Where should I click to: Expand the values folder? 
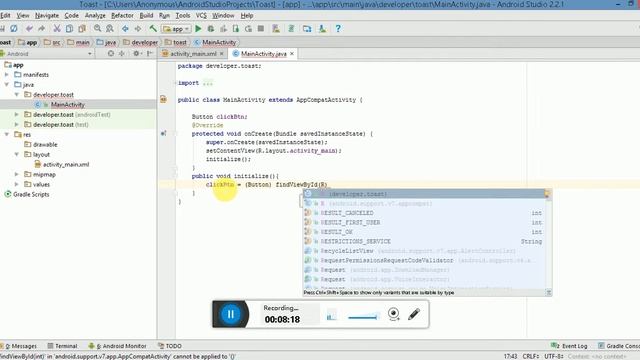(17, 184)
